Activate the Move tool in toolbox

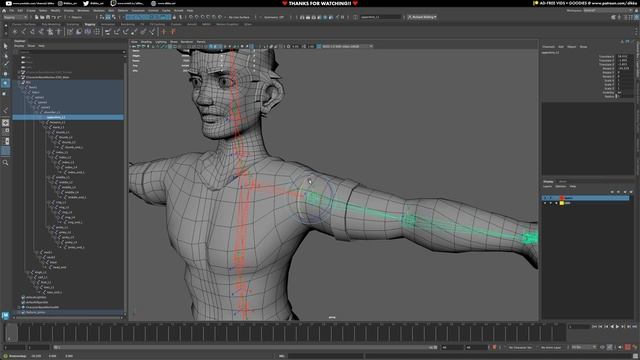click(x=5, y=73)
